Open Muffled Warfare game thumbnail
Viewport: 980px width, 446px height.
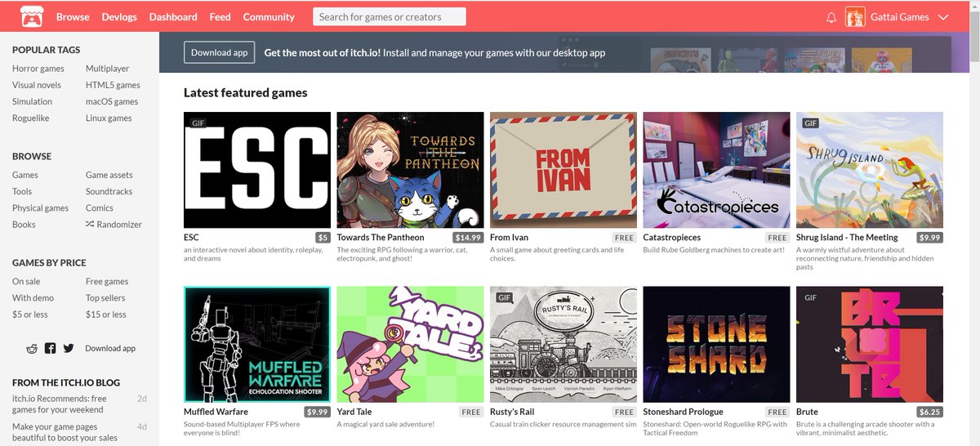click(257, 344)
